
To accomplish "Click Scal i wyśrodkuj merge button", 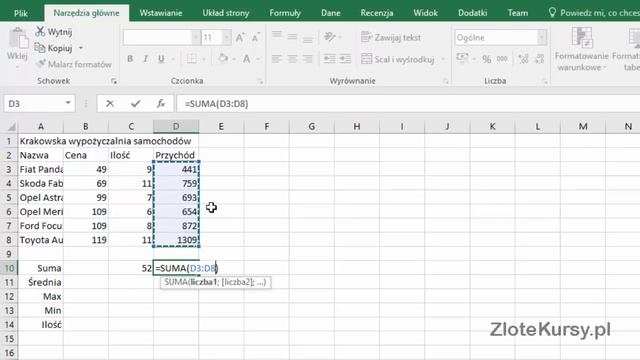I will [398, 59].
